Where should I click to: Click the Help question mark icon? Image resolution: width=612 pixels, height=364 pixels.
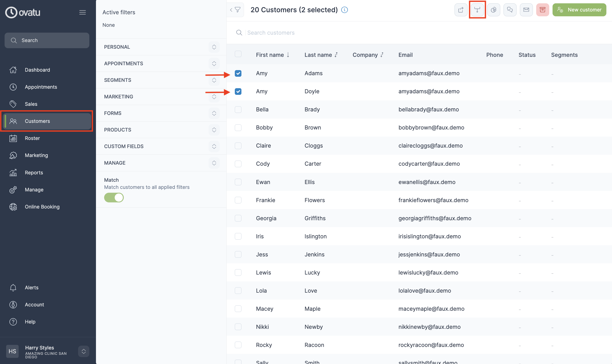(13, 322)
